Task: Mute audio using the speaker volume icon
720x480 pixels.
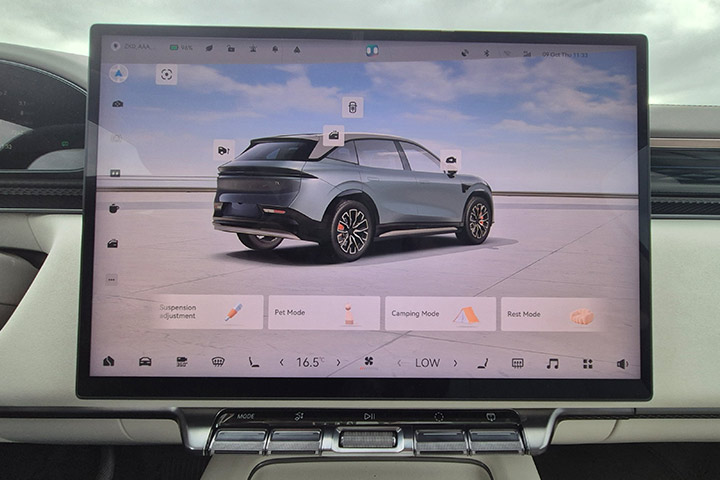Action: pos(622,363)
